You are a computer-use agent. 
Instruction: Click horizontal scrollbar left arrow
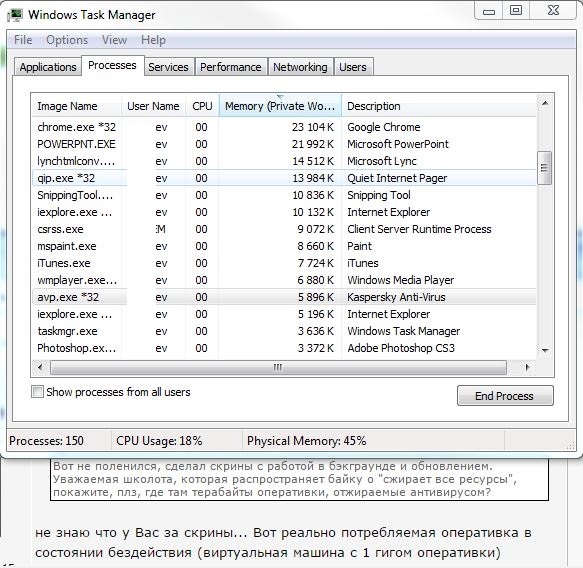point(40,368)
